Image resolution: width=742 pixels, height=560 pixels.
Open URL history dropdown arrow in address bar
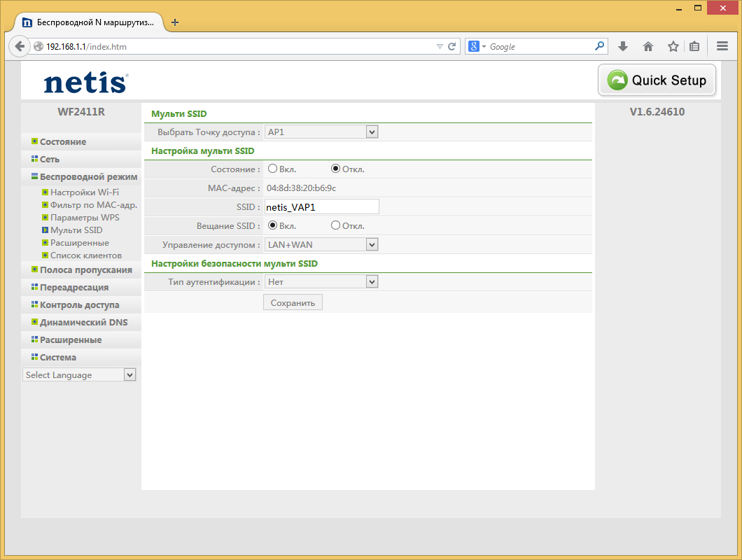pos(440,46)
